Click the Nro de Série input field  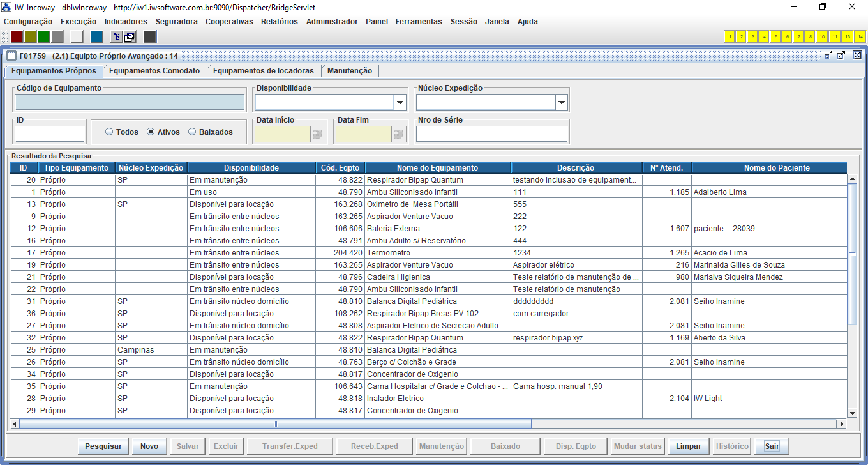pos(491,133)
